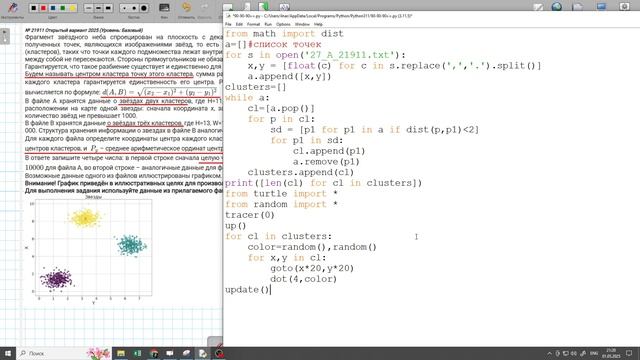Click the 'clusters=[]' line in code
This screenshot has height=360, width=640.
coord(256,87)
